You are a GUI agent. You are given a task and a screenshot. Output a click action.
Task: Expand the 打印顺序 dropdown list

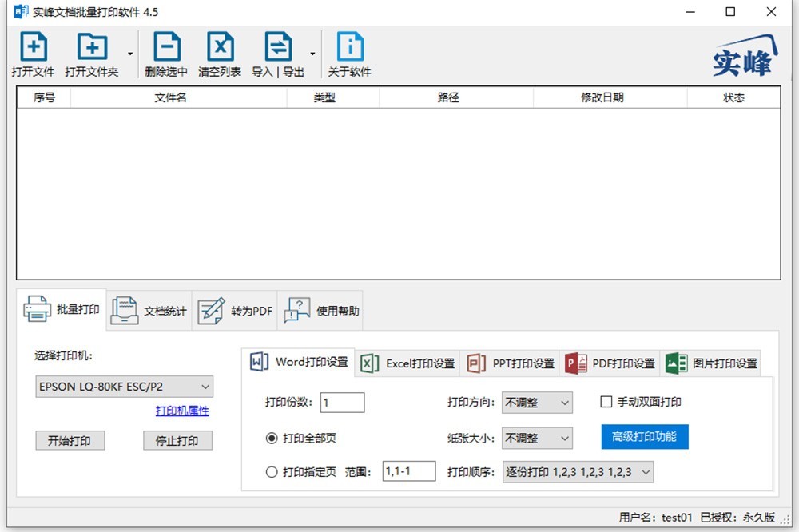coord(578,472)
